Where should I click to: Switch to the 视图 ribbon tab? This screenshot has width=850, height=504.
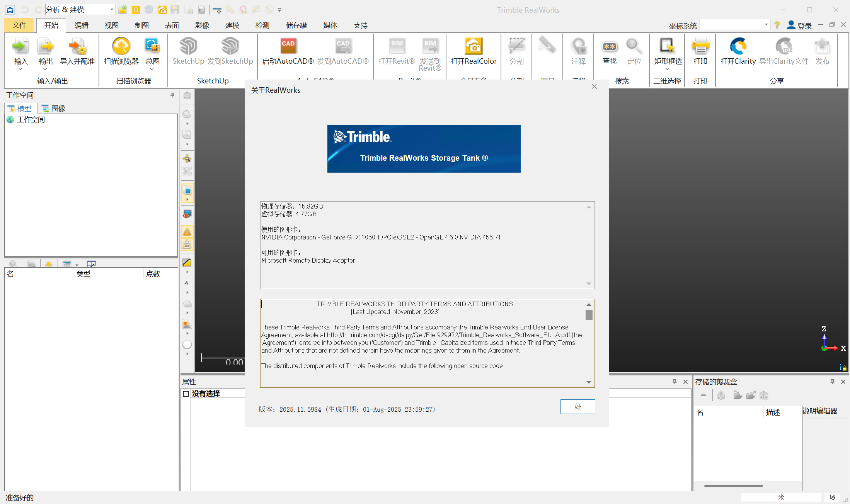pos(112,25)
